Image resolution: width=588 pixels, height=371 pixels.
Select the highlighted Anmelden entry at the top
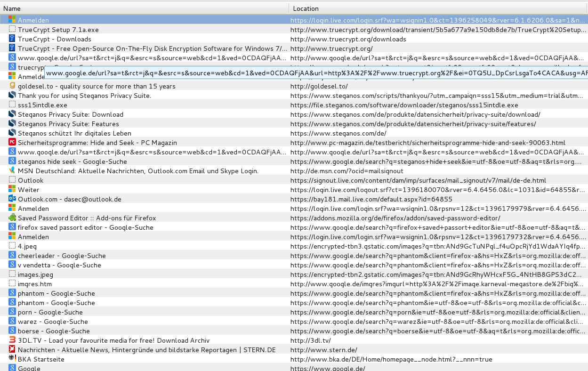(294, 20)
